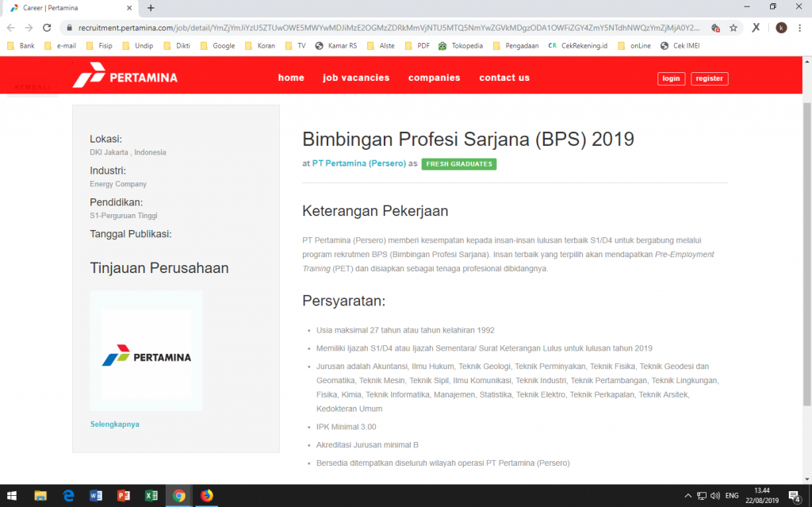
Task: Open the job vacancies menu
Action: (x=354, y=78)
